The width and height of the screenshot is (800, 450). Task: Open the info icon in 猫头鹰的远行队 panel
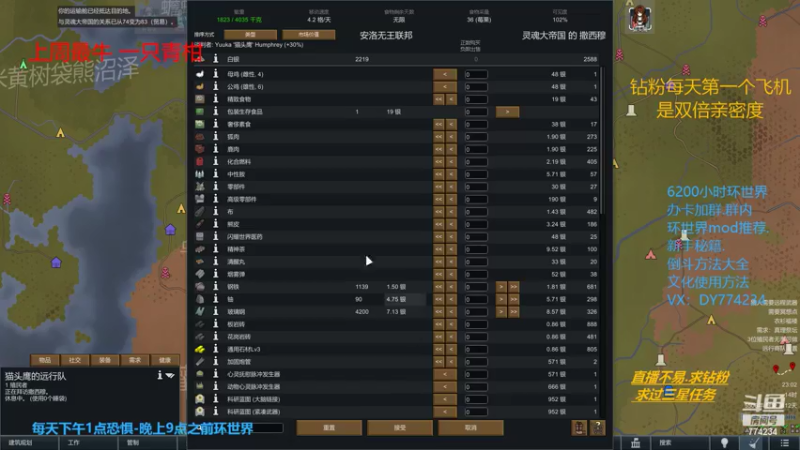point(160,376)
